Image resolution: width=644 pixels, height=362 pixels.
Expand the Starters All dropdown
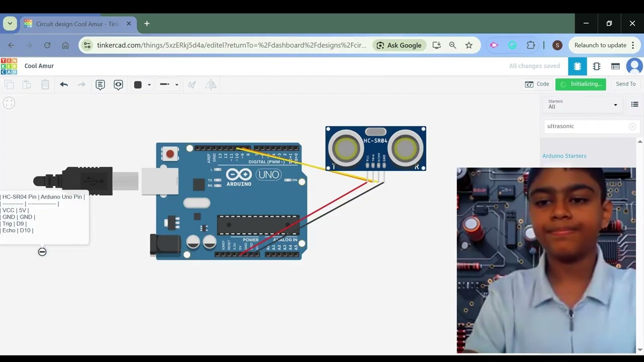pos(583,104)
